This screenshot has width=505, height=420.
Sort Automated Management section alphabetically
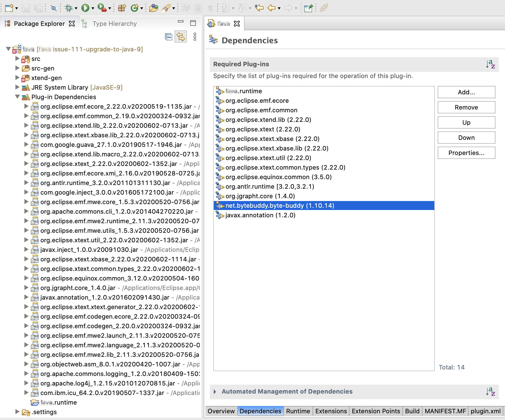tap(490, 392)
